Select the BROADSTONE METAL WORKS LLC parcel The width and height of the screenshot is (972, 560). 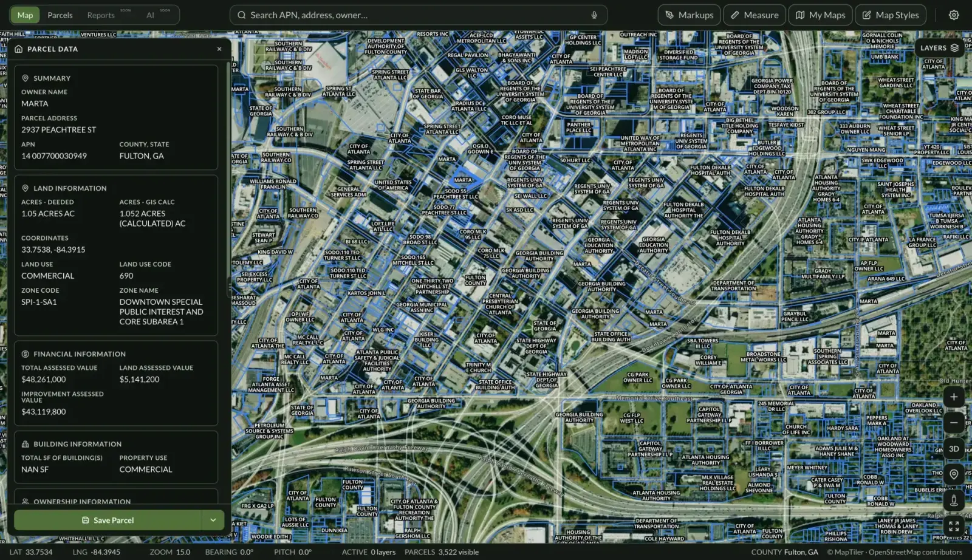click(x=764, y=357)
